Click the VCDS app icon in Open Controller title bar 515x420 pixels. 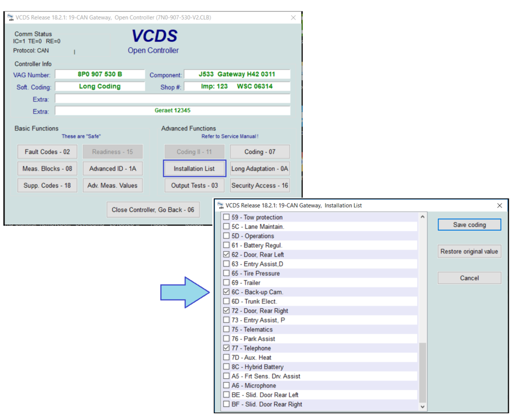pos(10,18)
